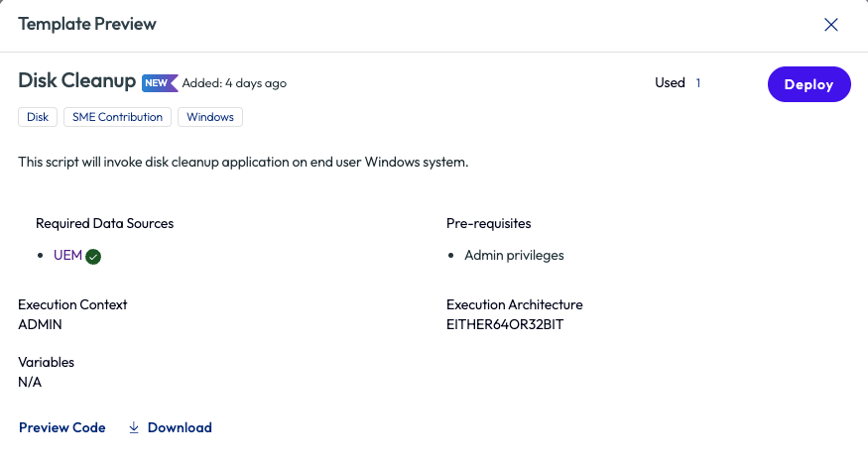Click the ADMIN execution context value

pos(42,324)
